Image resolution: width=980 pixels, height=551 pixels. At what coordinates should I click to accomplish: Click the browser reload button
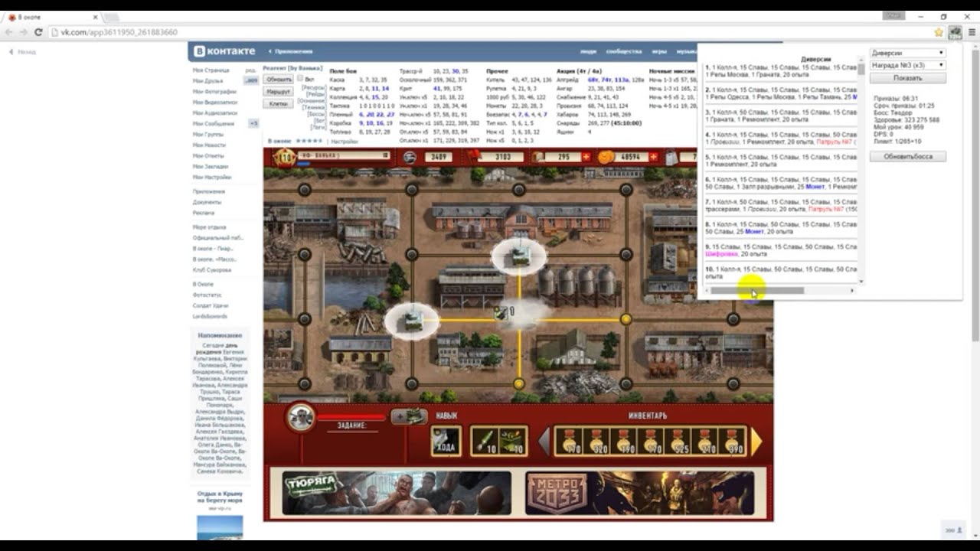pyautogui.click(x=38, y=32)
